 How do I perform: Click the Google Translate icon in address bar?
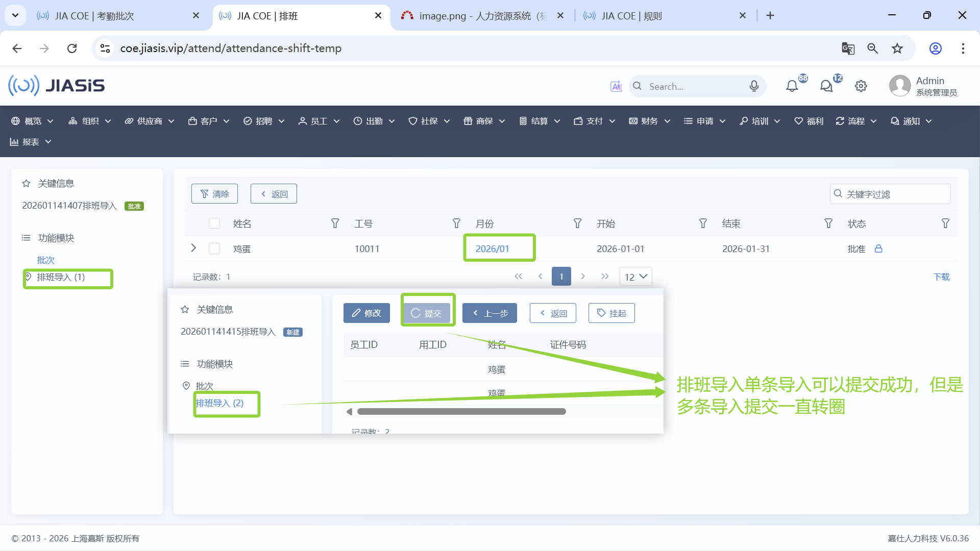[x=848, y=48]
